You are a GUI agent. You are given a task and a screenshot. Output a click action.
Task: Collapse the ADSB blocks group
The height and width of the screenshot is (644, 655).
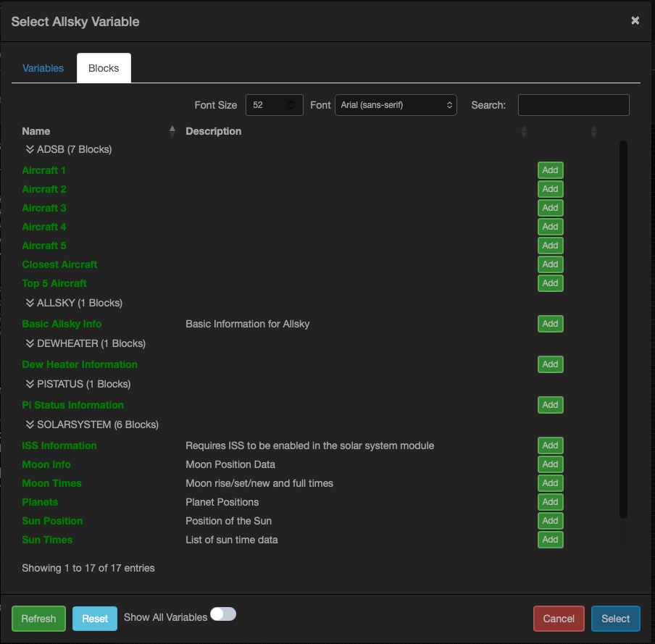point(30,150)
